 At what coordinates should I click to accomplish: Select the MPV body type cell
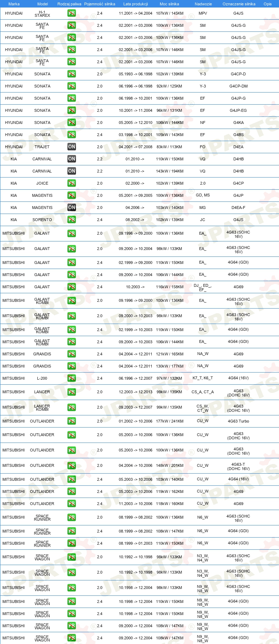pos(203,13)
